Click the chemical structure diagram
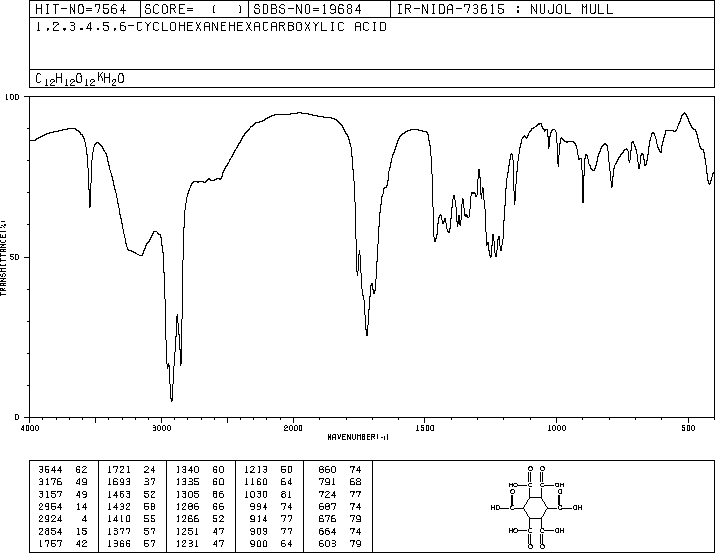715x553 pixels. [536, 507]
